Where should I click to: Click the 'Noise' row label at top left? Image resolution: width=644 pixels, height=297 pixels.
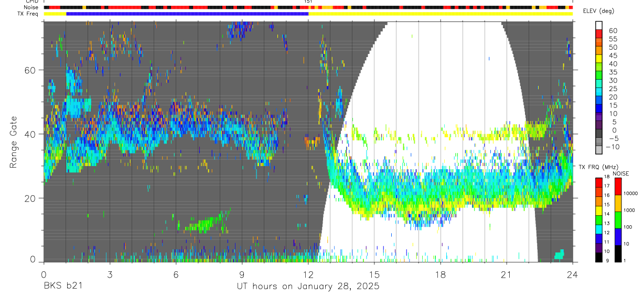(31, 7)
